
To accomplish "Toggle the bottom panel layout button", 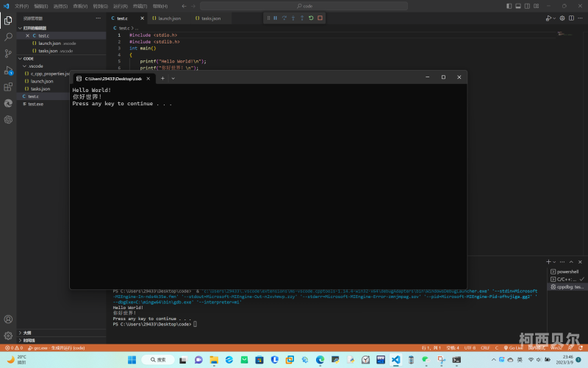I will tap(518, 6).
